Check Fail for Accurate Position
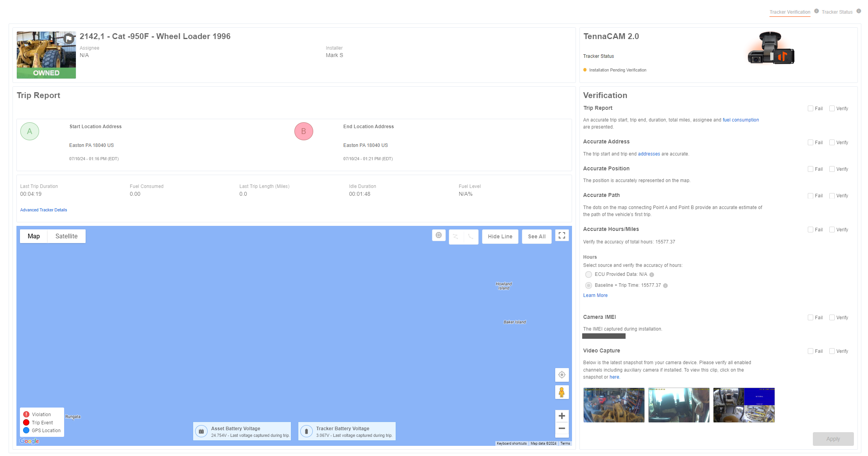Viewport: 868px width, 456px height. 811,169
